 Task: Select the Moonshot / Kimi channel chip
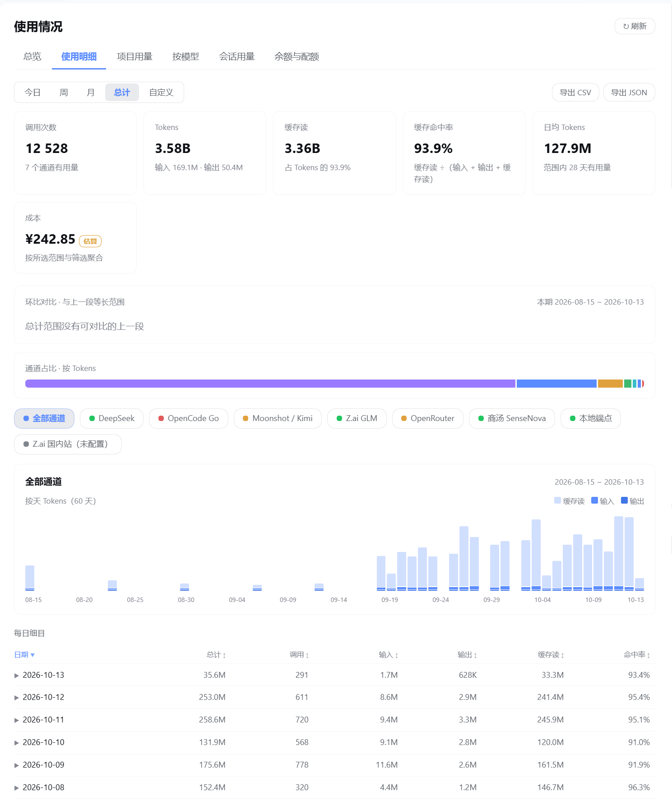[278, 418]
